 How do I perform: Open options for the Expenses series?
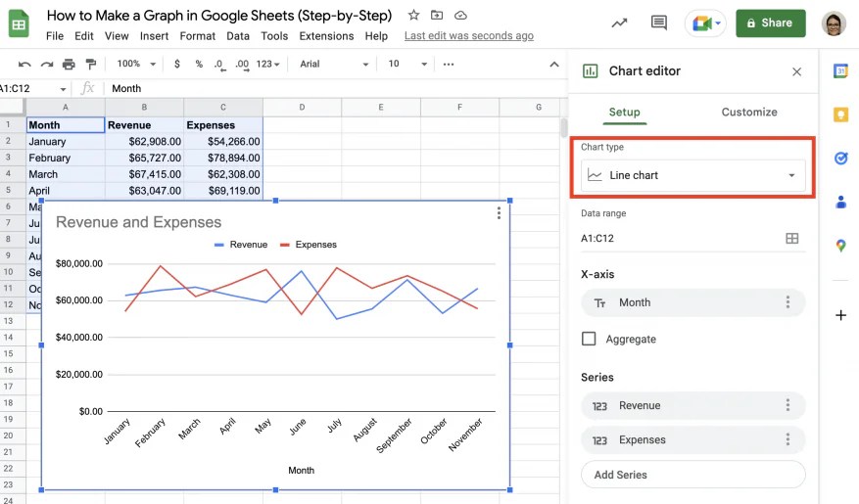coord(787,439)
